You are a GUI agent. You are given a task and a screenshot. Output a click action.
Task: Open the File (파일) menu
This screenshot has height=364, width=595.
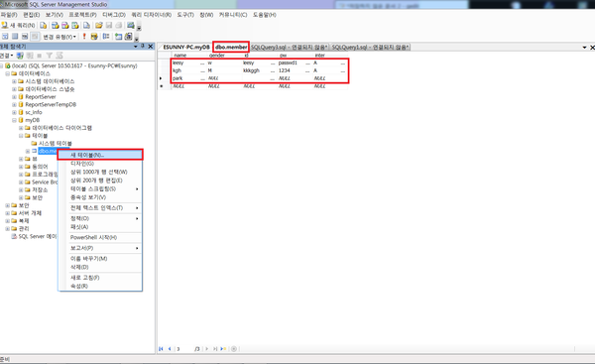point(9,15)
